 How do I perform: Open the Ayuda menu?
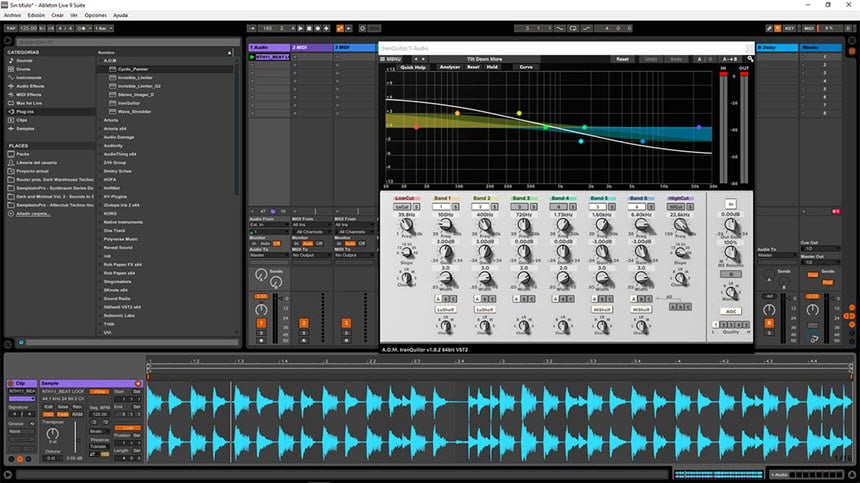tap(120, 15)
